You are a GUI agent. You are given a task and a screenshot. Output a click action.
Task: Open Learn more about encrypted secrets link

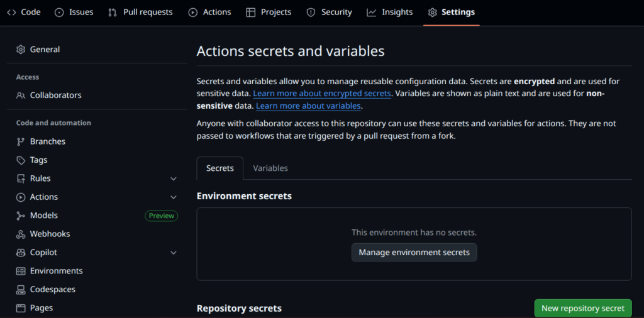click(322, 94)
